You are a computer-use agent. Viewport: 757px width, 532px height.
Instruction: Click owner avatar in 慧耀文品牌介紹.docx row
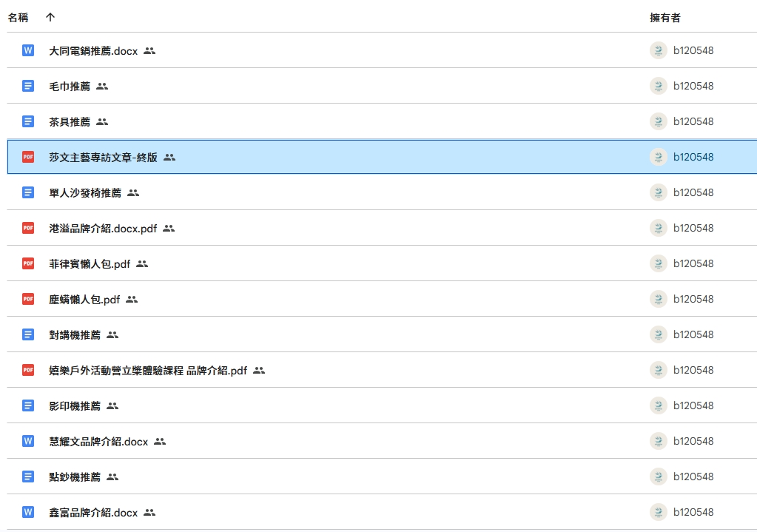[659, 441]
